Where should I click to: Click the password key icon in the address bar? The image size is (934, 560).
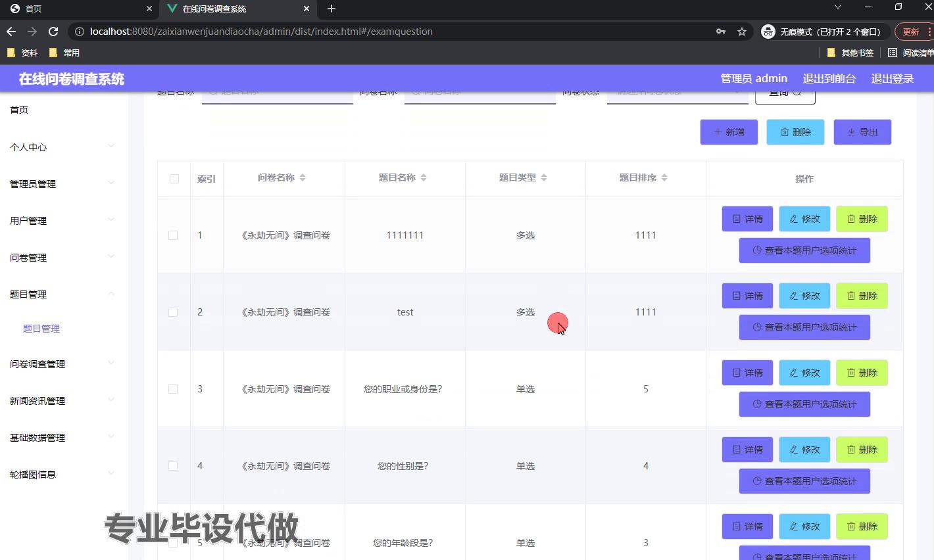pos(721,32)
